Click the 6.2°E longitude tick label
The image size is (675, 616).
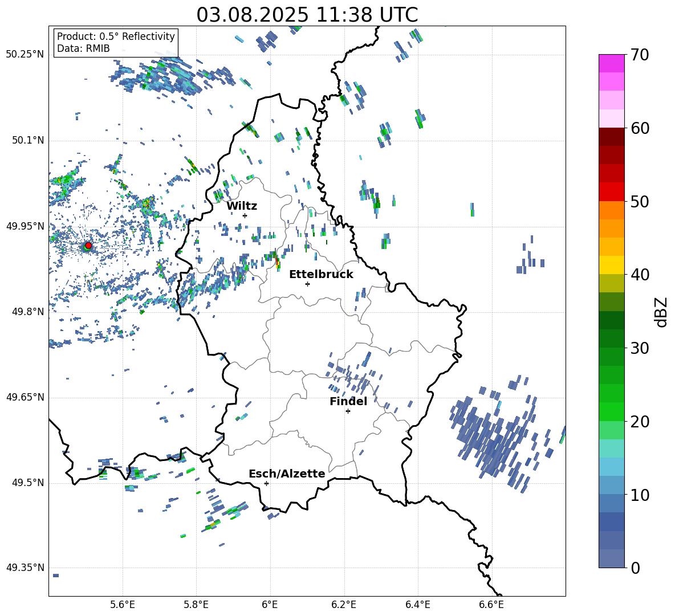pyautogui.click(x=344, y=605)
